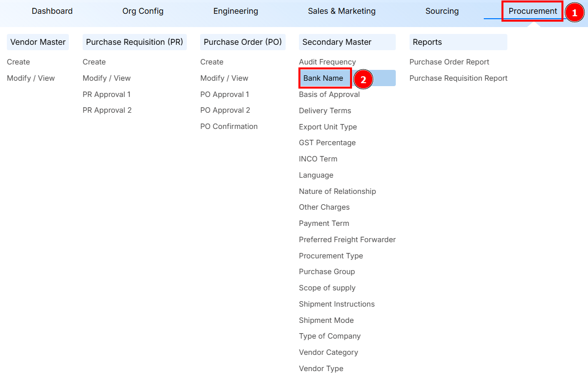588x376 pixels.
Task: Open Create under Vendor Master
Action: point(18,62)
